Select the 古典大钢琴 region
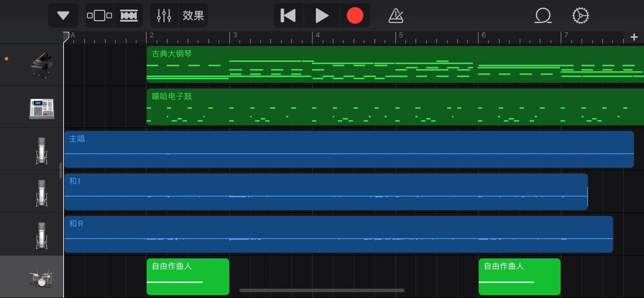 tap(395, 64)
